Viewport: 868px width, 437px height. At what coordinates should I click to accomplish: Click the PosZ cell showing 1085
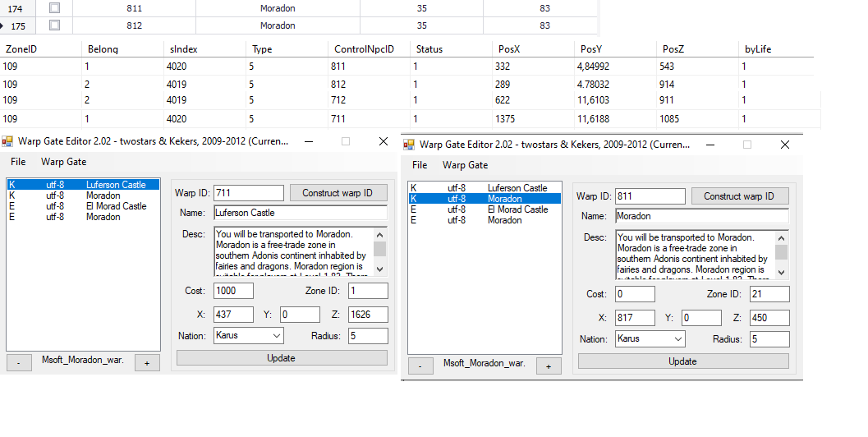click(x=697, y=118)
